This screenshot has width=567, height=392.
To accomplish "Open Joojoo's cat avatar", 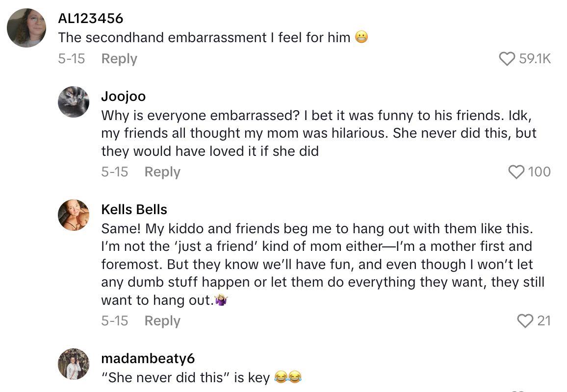I will tap(74, 102).
